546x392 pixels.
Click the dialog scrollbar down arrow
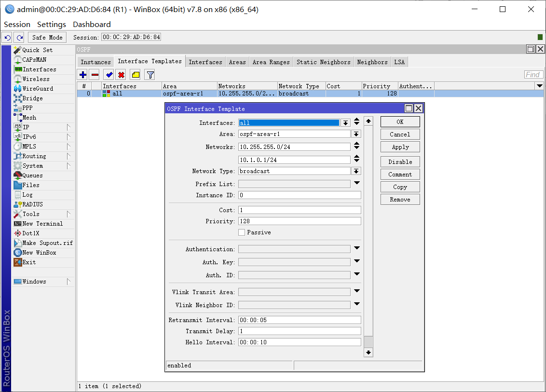coord(369,352)
